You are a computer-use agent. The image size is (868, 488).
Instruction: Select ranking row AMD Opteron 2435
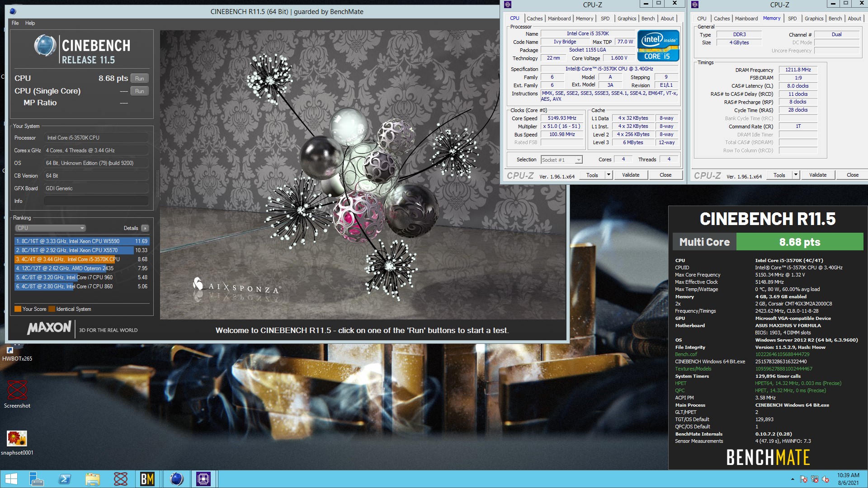[82, 268]
